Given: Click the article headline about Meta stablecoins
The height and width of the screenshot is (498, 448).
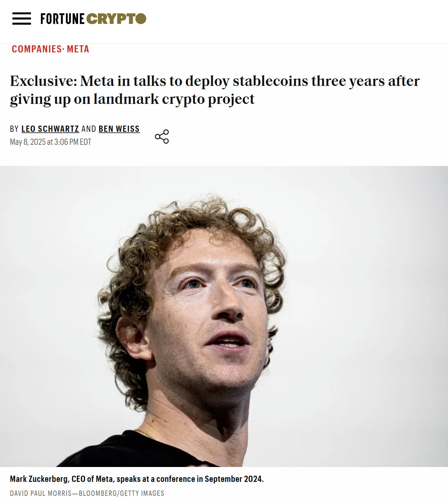Looking at the screenshot, I should coord(215,90).
